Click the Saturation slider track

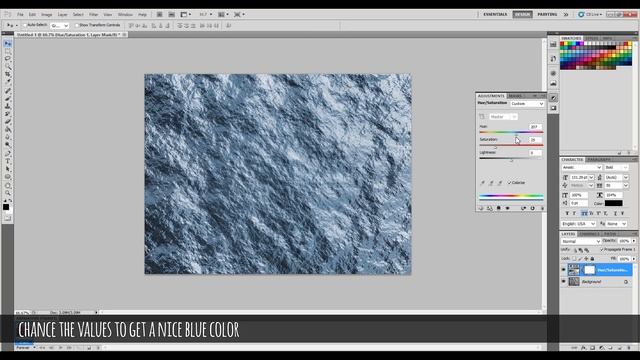coord(511,145)
